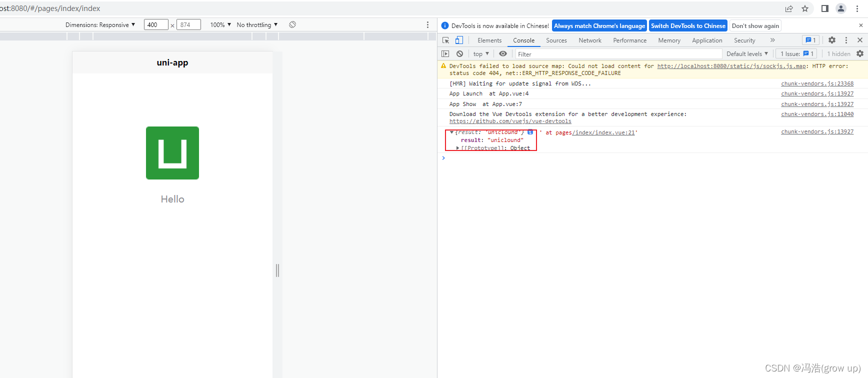The image size is (868, 378).
Task: Click the uni-app page title
Action: (x=172, y=62)
